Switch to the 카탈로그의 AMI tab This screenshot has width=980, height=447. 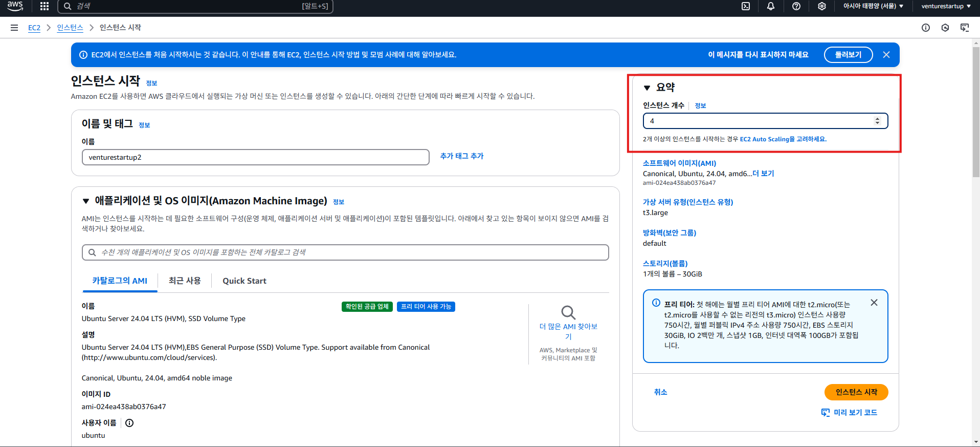(x=120, y=281)
